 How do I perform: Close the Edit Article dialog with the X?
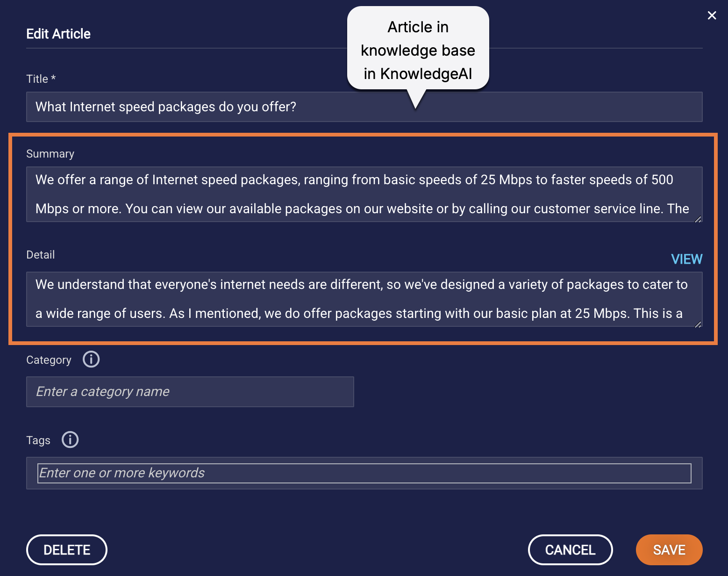(x=712, y=15)
